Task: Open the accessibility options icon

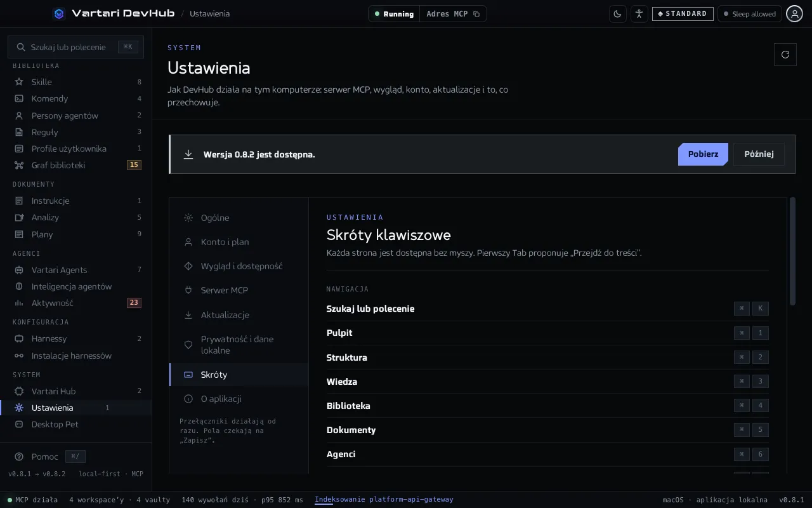Action: tap(639, 13)
